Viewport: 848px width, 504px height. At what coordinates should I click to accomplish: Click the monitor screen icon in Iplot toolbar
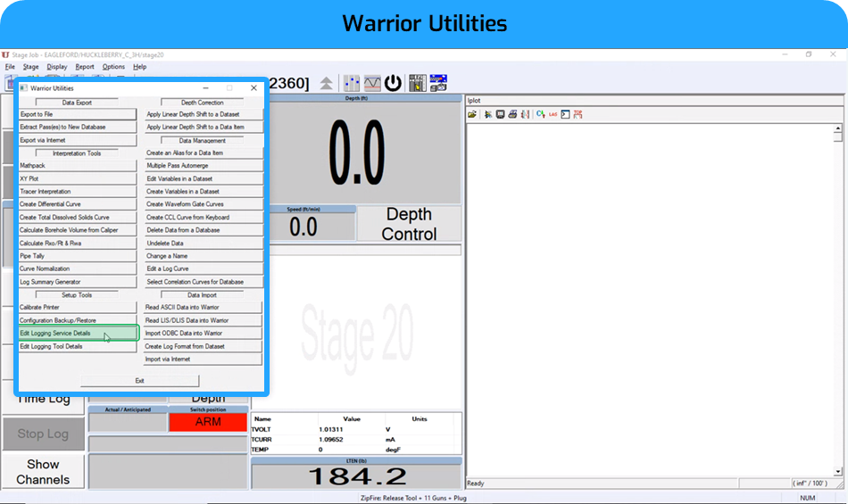500,114
